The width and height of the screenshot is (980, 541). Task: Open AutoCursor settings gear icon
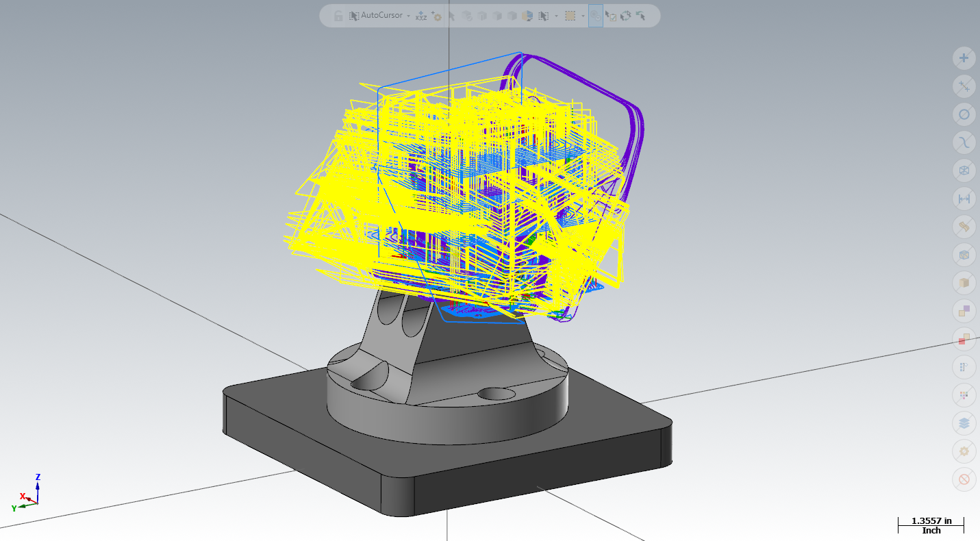tap(437, 16)
